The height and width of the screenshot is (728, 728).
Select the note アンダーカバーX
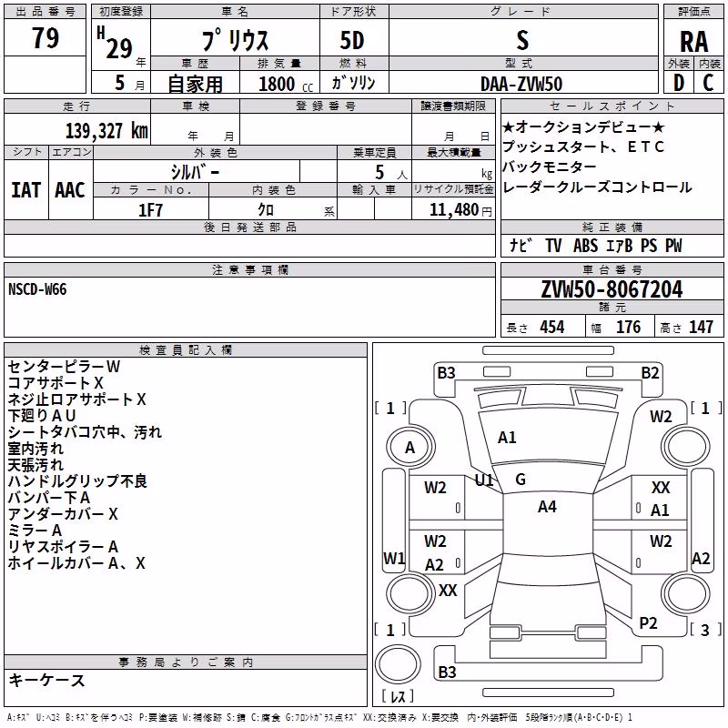click(63, 514)
